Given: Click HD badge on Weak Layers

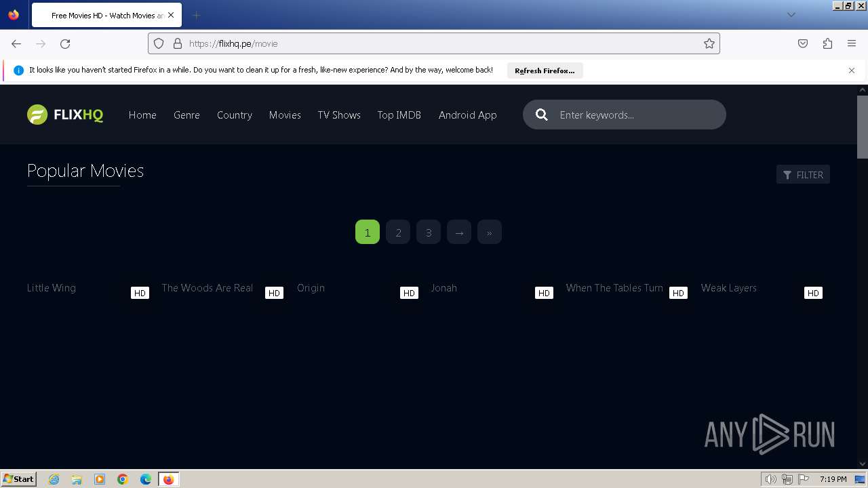Looking at the screenshot, I should (x=813, y=293).
